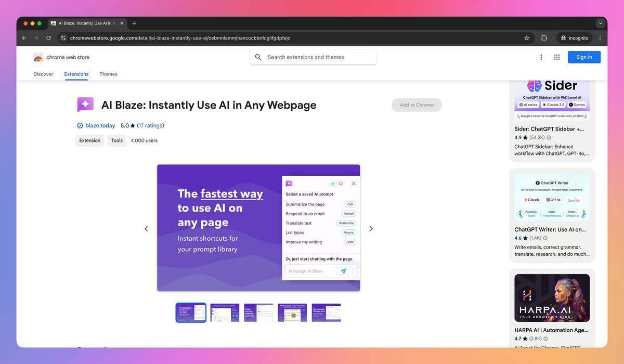Open Google apps grid icon

point(557,57)
